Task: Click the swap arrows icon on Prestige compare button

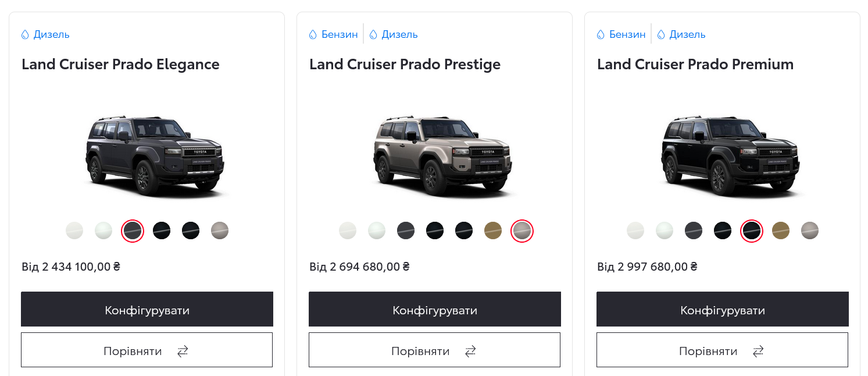Action: click(470, 351)
